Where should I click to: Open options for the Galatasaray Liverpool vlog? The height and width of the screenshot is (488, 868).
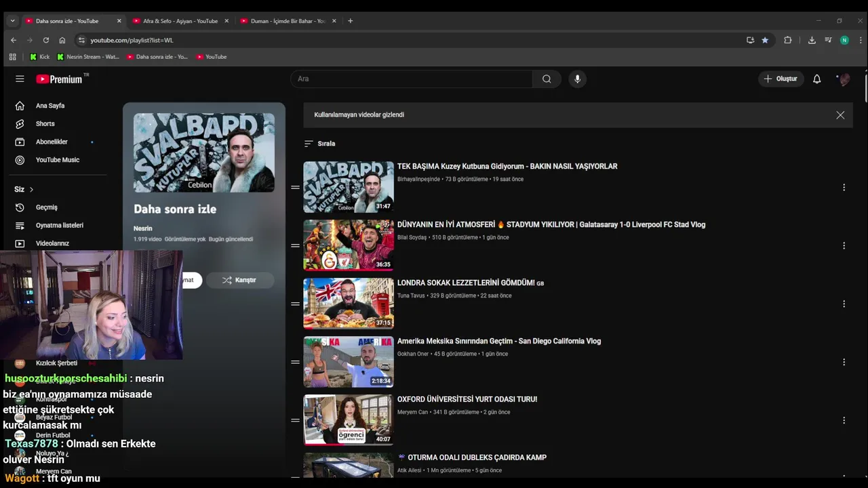[x=844, y=245]
